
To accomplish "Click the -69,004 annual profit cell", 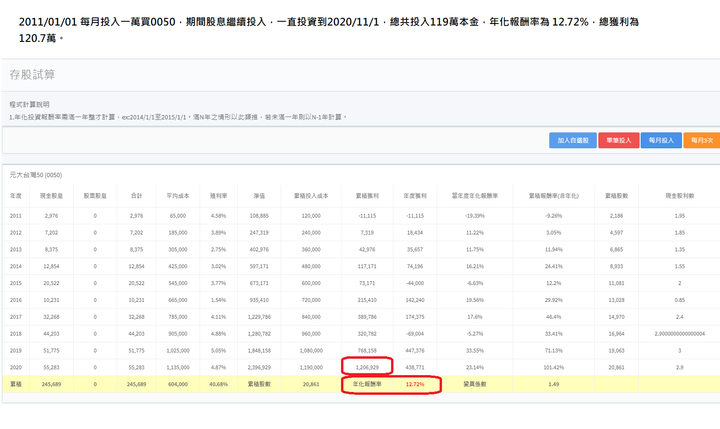I will pos(415,333).
